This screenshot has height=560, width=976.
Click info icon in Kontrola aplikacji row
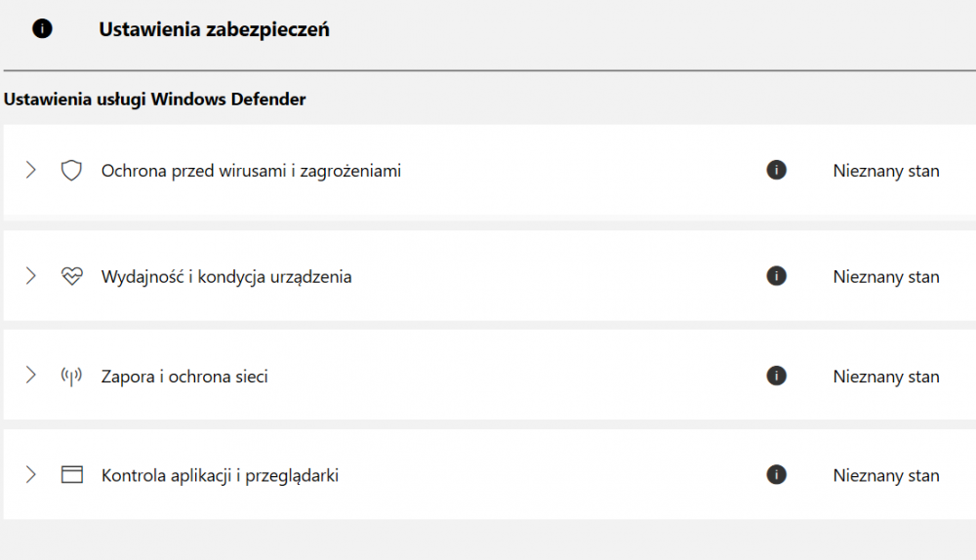tap(776, 475)
